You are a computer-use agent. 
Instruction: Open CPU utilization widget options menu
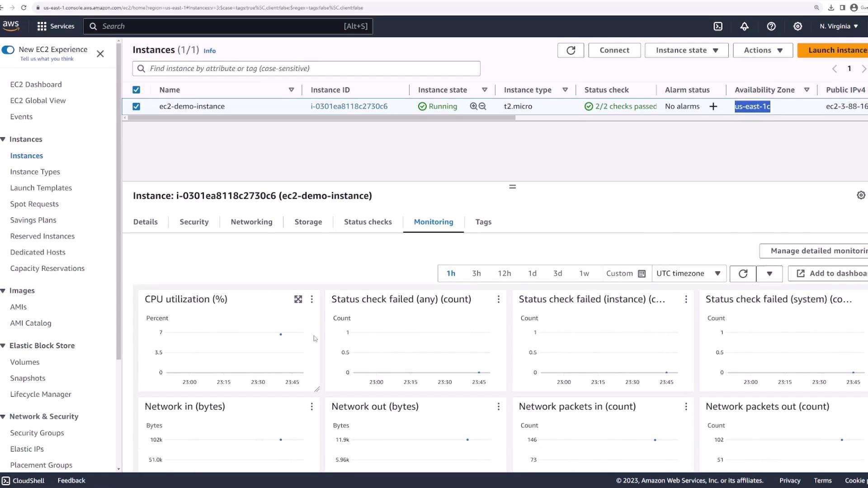coord(311,299)
